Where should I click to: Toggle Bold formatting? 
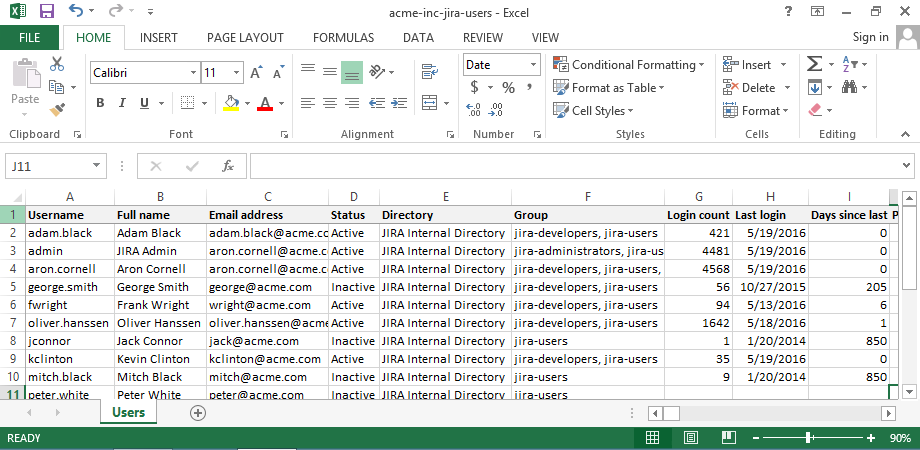coord(100,103)
